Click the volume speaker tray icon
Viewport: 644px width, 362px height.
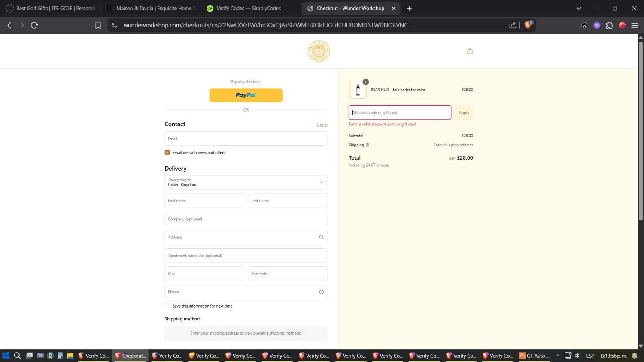point(577,356)
